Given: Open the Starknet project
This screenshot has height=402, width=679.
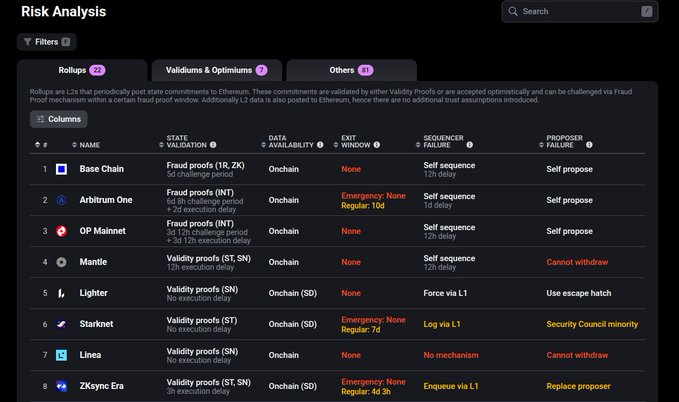Looking at the screenshot, I should click(x=96, y=324).
